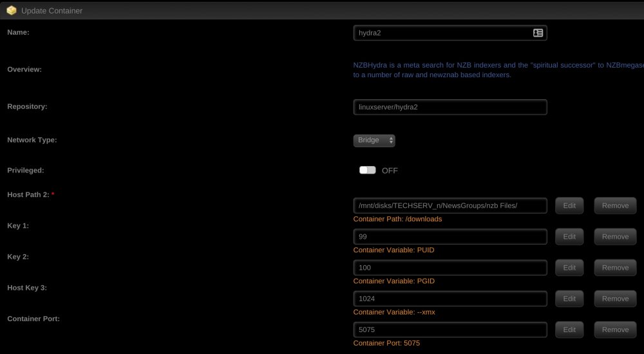Focus the Container Port field with 5075
This screenshot has width=644, height=354.
tap(450, 330)
